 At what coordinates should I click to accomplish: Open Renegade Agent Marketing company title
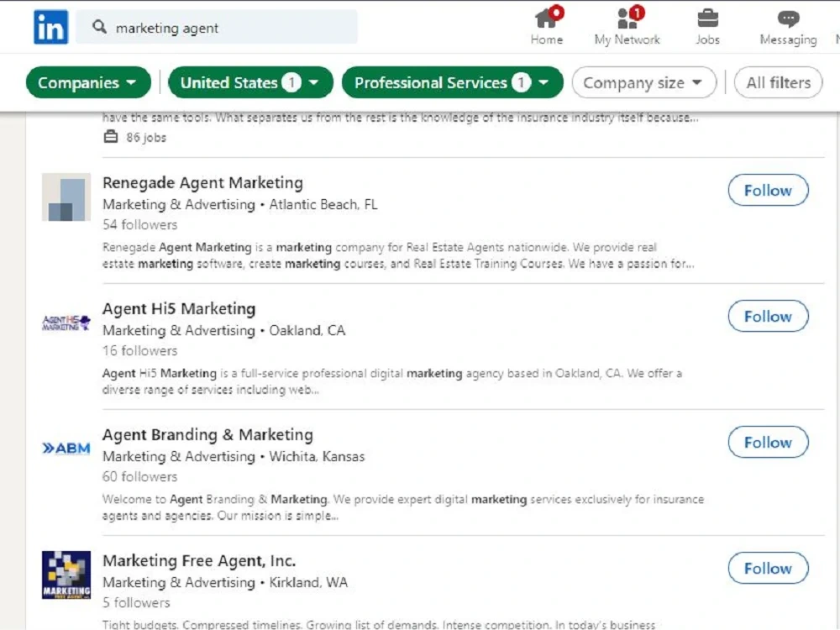point(203,182)
